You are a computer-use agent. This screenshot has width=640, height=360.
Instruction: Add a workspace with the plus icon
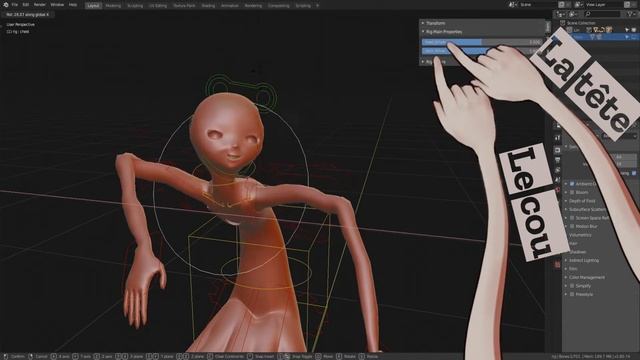[x=318, y=6]
